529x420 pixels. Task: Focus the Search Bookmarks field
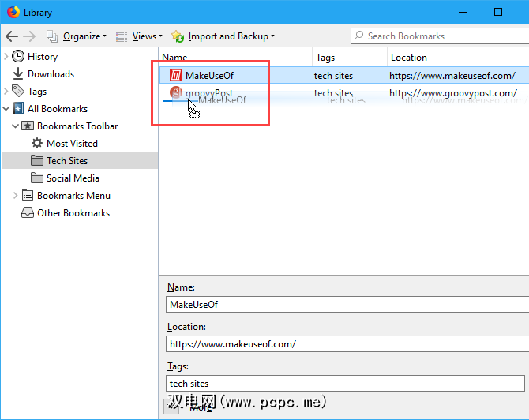click(440, 36)
